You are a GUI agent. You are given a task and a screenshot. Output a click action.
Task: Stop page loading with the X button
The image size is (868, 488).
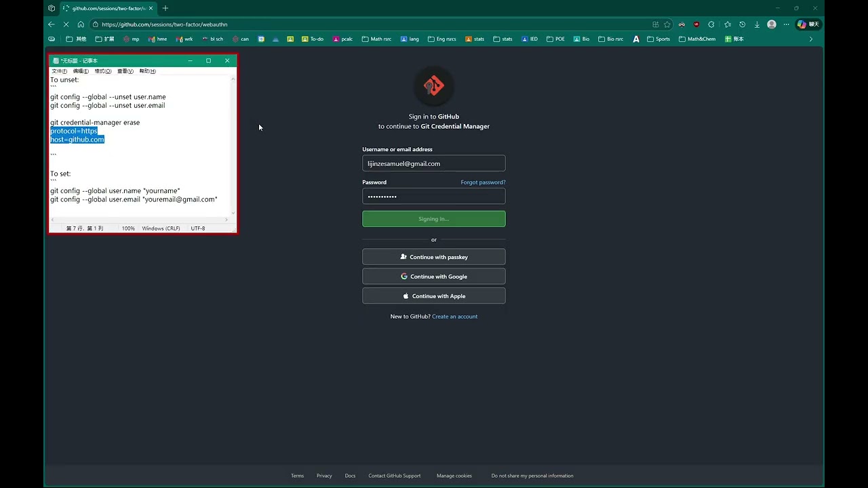[x=66, y=24]
